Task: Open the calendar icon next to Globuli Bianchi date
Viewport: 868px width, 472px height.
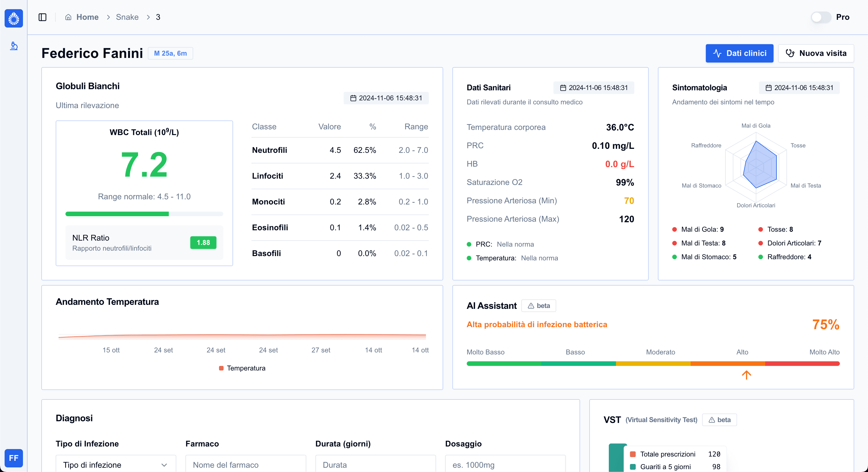Action: (353, 98)
